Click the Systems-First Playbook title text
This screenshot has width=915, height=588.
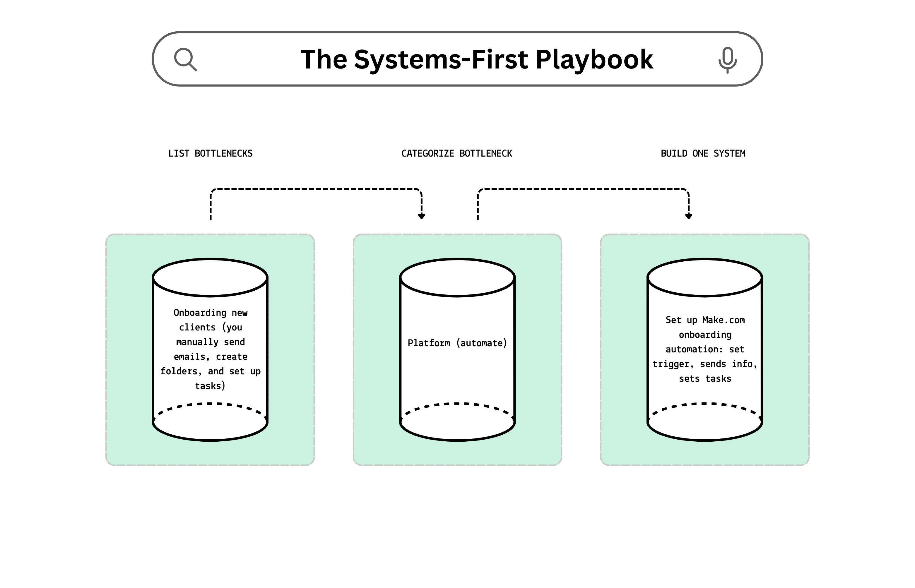477,60
